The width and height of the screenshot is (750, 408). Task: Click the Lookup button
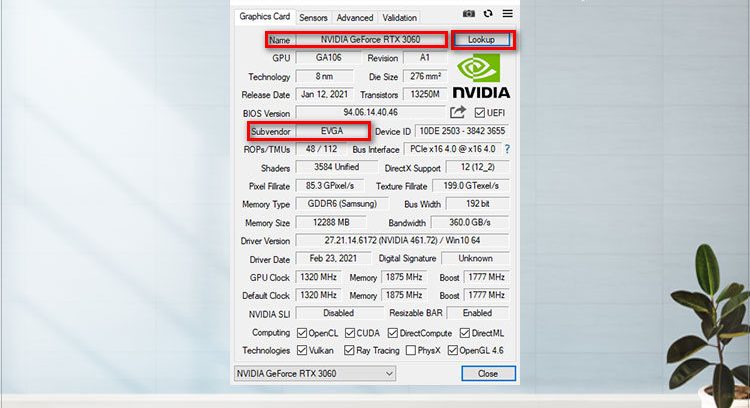481,40
